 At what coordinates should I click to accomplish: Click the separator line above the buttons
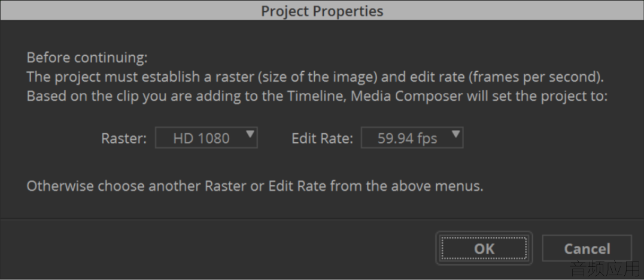(x=322, y=219)
